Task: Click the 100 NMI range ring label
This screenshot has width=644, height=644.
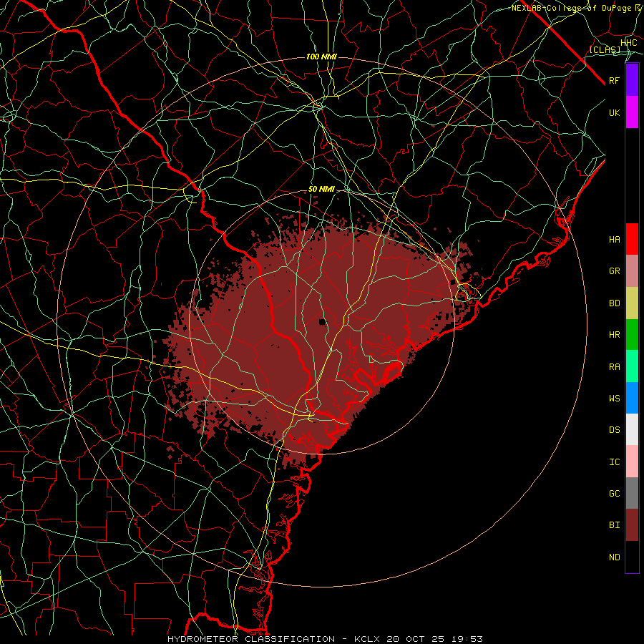Action: (321, 57)
